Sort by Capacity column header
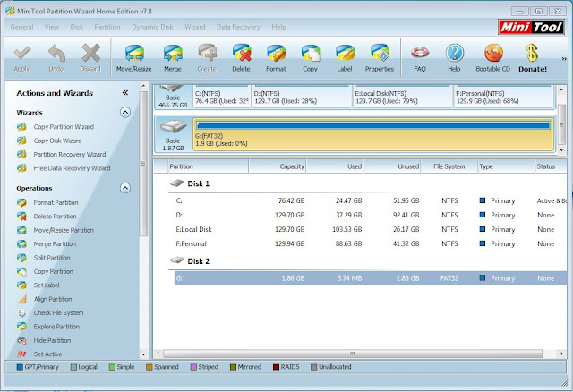This screenshot has height=392, width=573. 278,166
